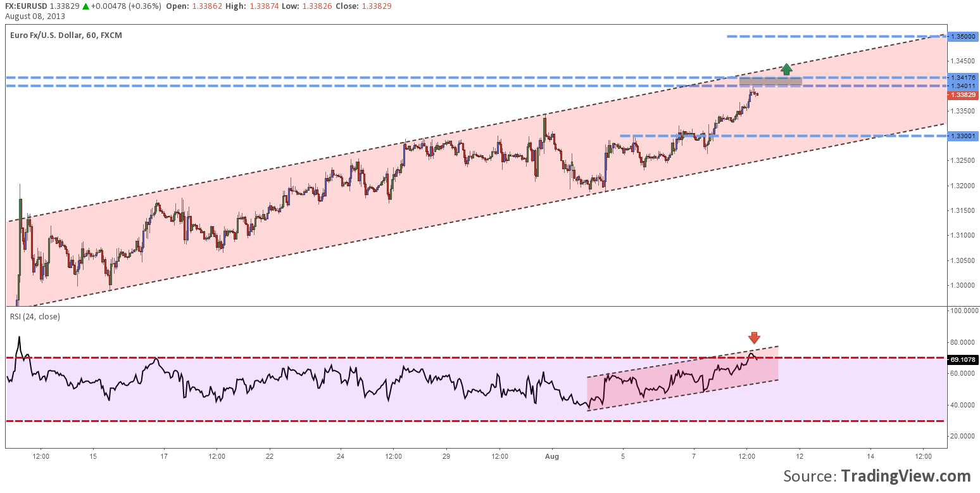The image size is (980, 493).
Task: Click the 1.34011 blue price label
Action: coord(964,86)
